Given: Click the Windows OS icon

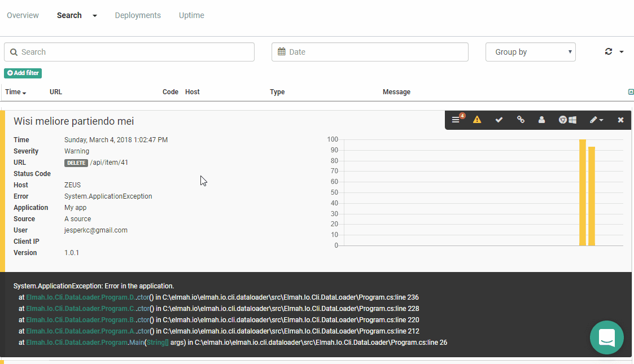Looking at the screenshot, I should (573, 120).
